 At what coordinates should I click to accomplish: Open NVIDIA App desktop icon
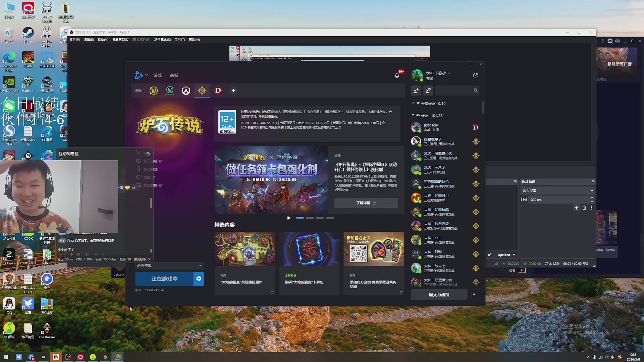pyautogui.click(x=9, y=84)
